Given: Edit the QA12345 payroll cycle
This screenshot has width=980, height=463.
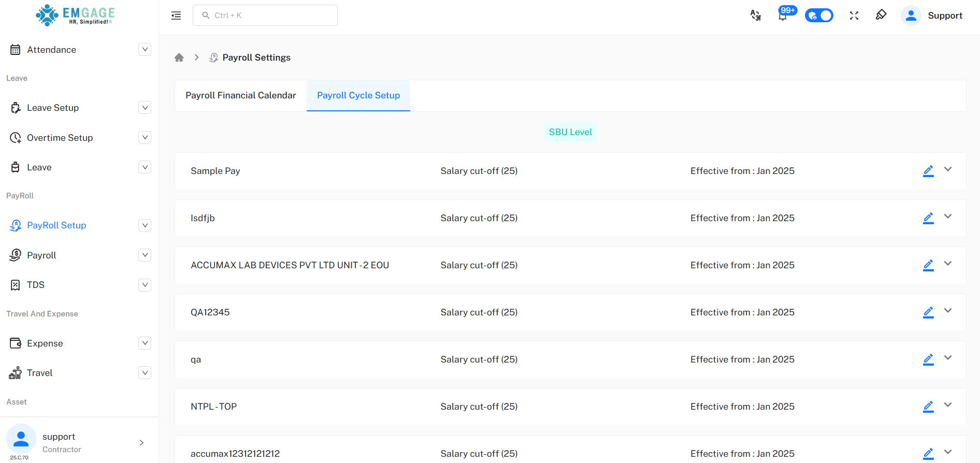Looking at the screenshot, I should [x=928, y=312].
